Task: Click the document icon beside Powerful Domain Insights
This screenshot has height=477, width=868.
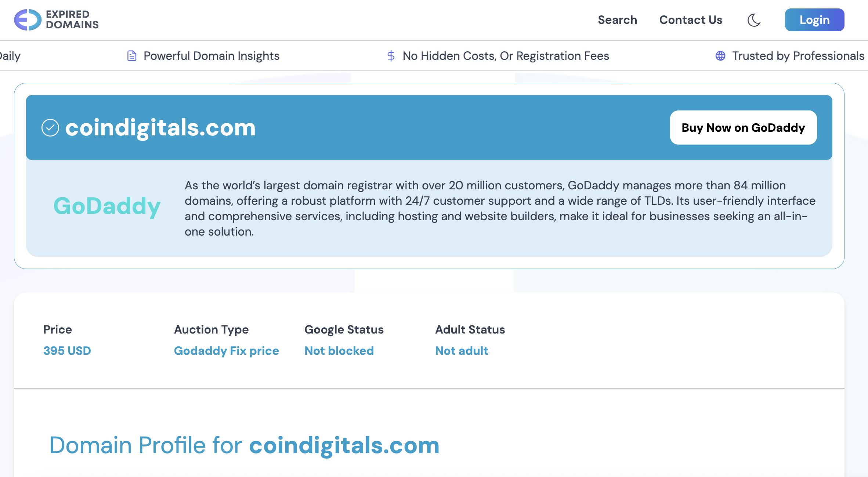Action: click(x=132, y=56)
